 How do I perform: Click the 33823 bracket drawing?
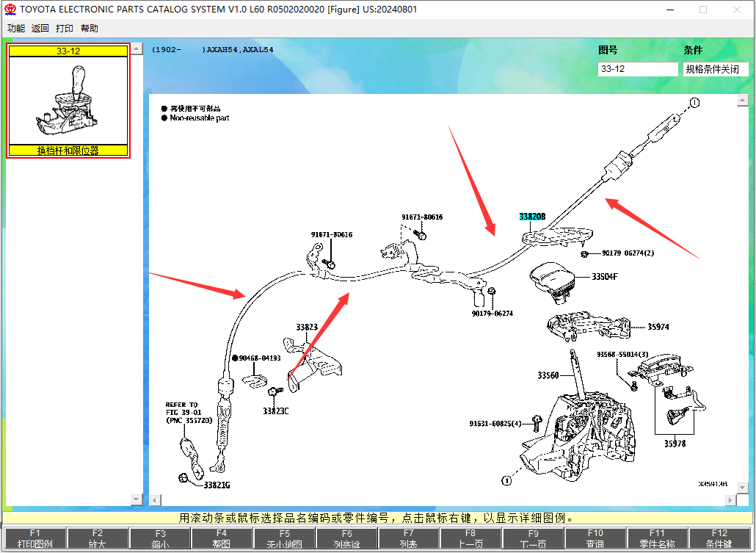pos(314,364)
